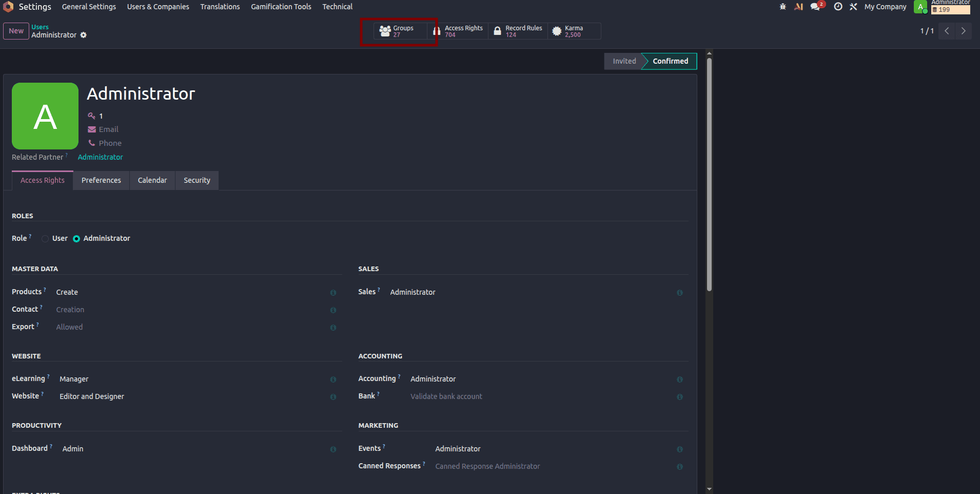Screen dimensions: 980x494
Task: Click the form vertical scrollbar
Action: [709, 175]
